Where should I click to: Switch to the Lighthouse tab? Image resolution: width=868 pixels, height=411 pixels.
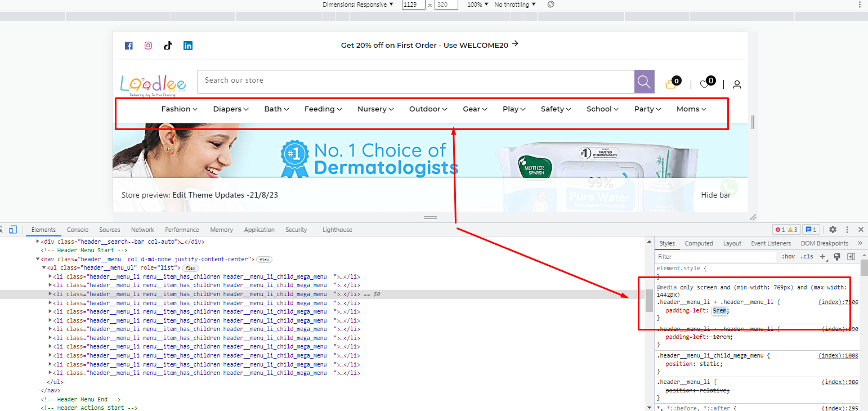[x=337, y=230]
